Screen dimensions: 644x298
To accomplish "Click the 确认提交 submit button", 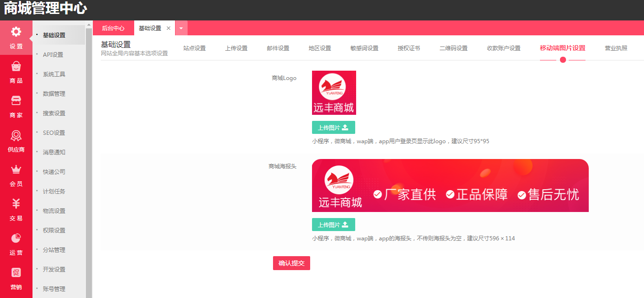I will pyautogui.click(x=292, y=263).
